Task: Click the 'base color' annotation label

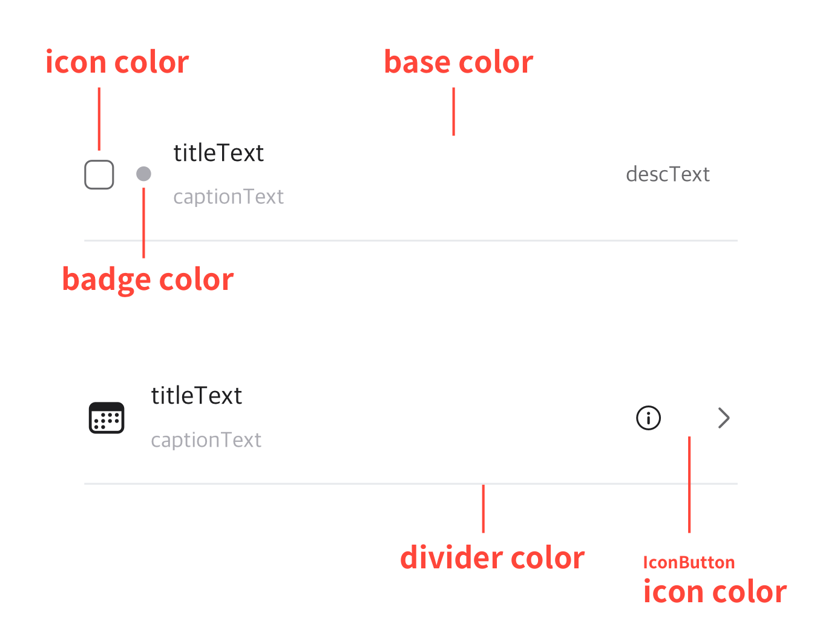Action: click(459, 62)
